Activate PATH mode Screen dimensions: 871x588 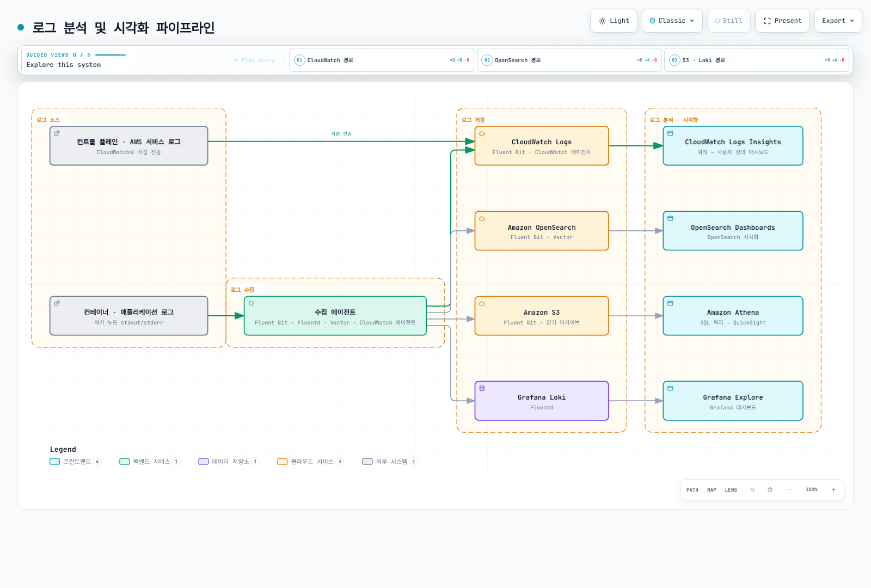click(692, 490)
